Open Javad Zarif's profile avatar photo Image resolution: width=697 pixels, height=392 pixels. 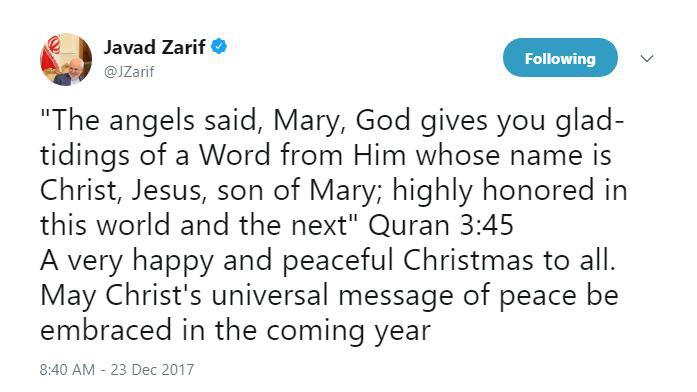click(x=66, y=59)
